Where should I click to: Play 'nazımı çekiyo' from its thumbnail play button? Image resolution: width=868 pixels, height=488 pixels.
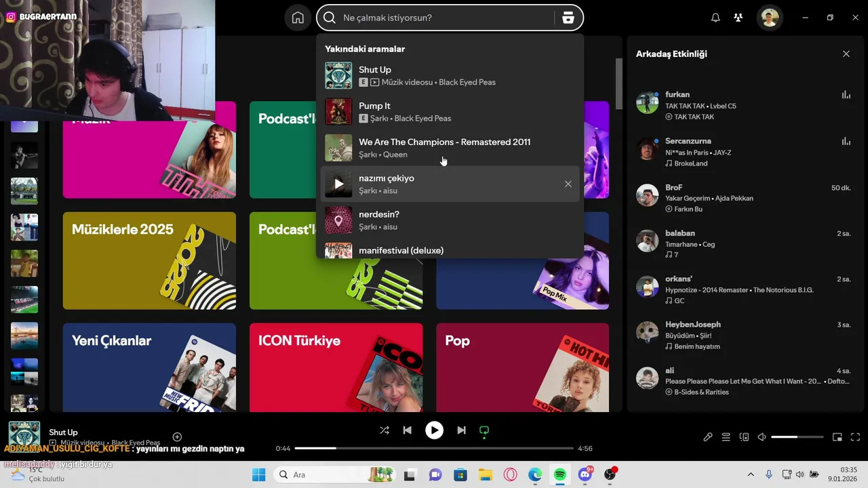(338, 184)
